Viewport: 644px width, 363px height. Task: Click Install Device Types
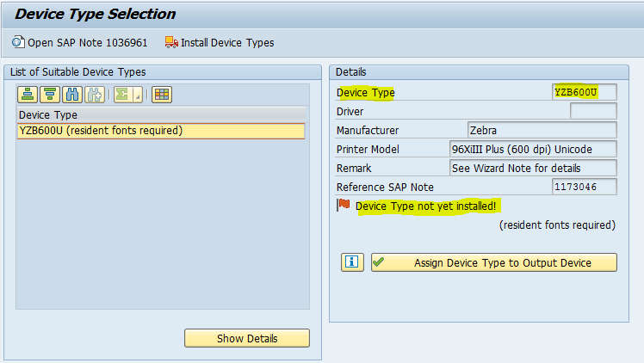220,42
